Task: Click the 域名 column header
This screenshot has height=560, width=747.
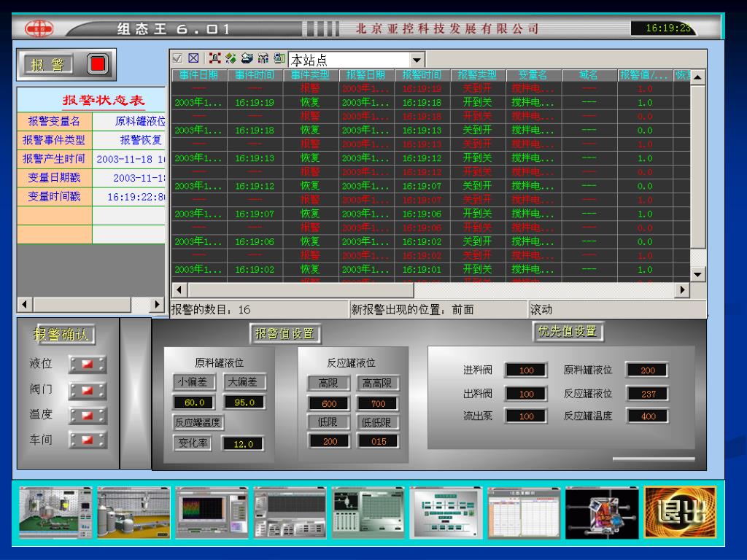Action: point(589,75)
